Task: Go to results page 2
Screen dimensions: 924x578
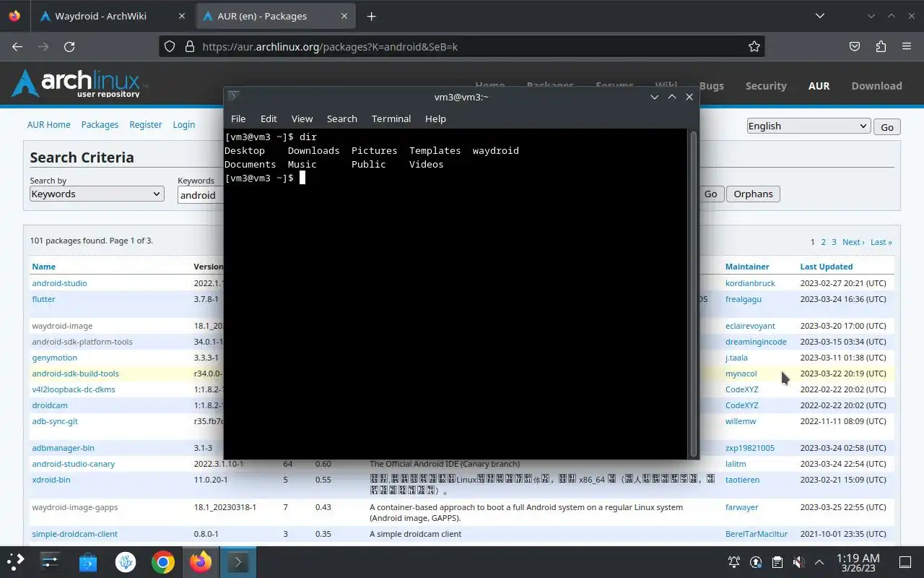Action: (x=823, y=242)
